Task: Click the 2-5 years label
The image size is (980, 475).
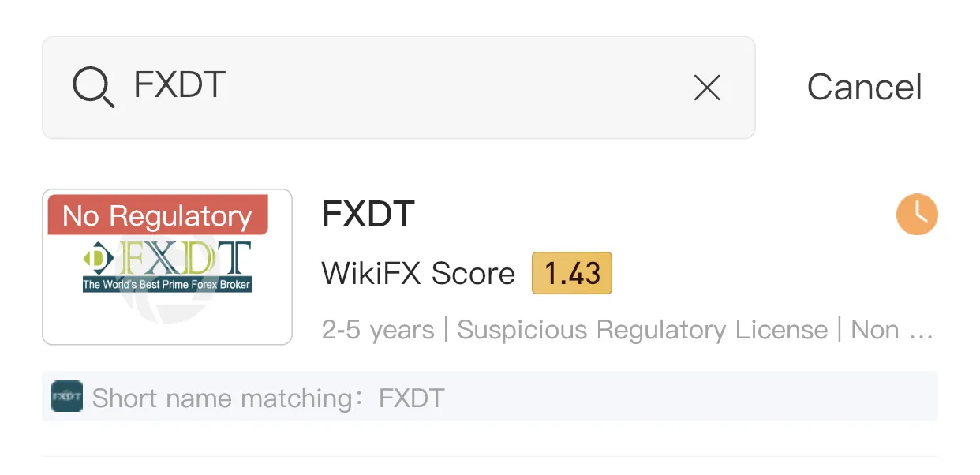Action: [378, 330]
